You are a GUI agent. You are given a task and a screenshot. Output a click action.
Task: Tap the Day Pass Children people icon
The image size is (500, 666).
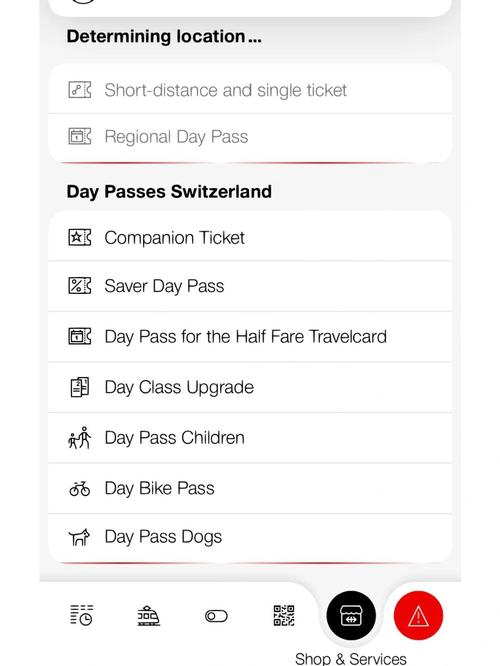click(79, 438)
